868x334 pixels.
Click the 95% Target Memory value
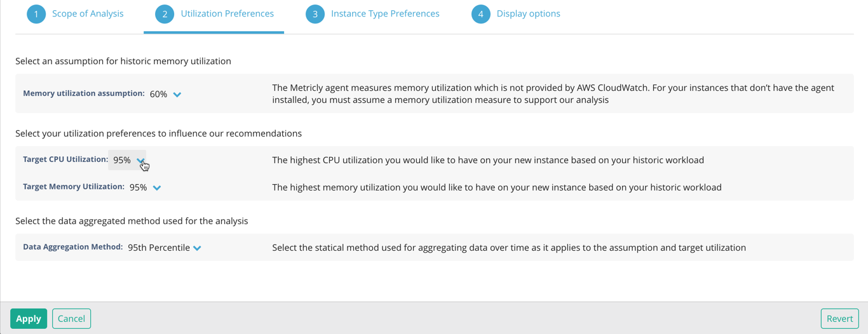pos(138,187)
